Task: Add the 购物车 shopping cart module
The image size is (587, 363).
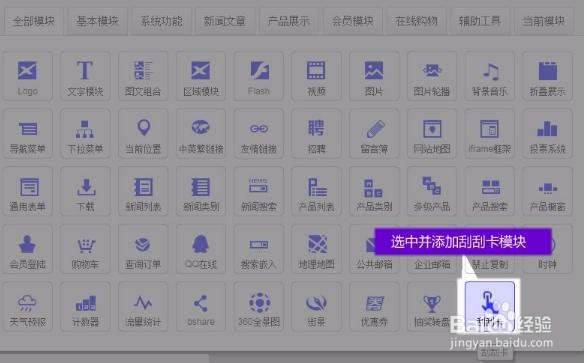Action: point(85,249)
